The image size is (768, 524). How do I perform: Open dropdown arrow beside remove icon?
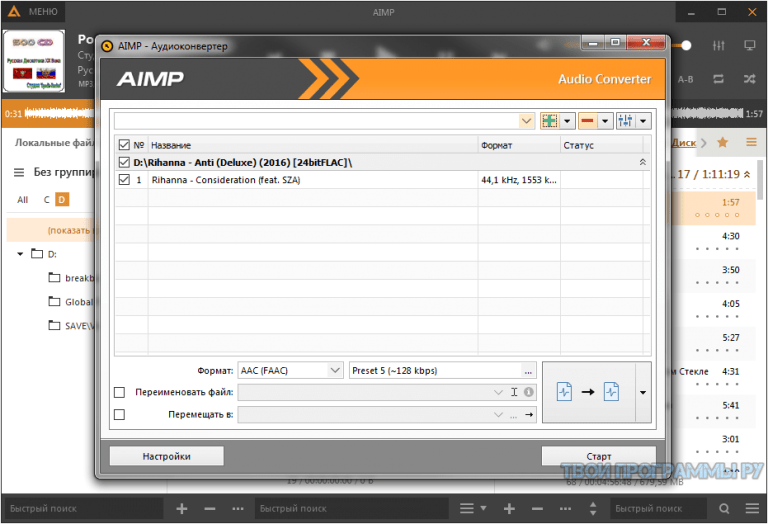(x=605, y=120)
